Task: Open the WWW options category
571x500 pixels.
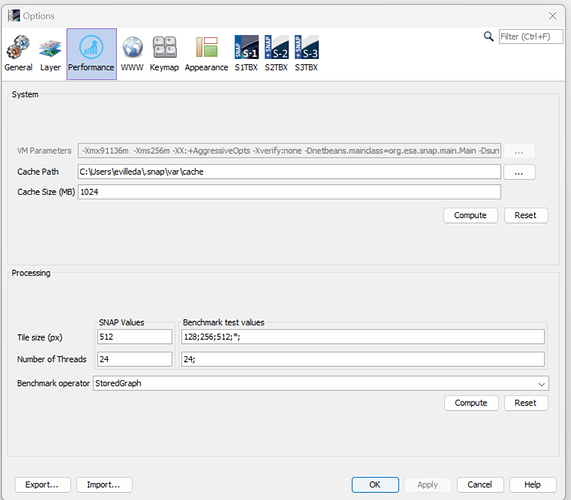Action: click(132, 54)
